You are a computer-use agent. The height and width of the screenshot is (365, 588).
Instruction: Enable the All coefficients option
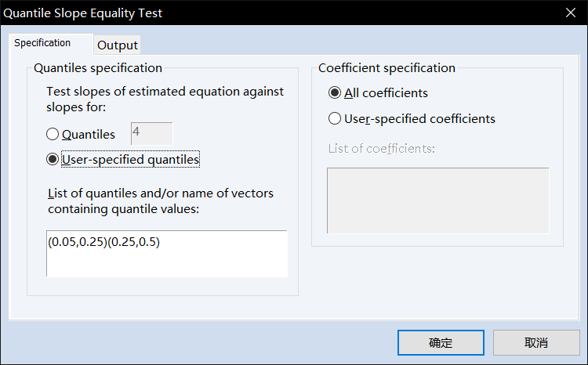tap(336, 92)
